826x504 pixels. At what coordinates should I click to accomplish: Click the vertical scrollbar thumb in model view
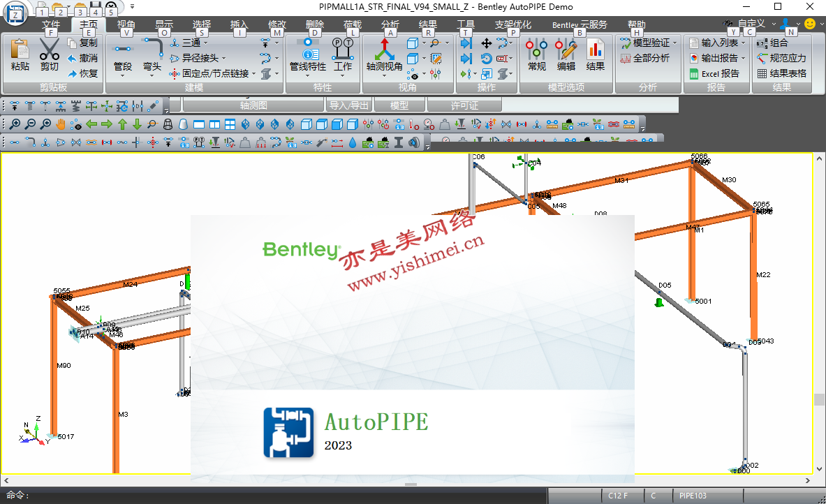818,400
